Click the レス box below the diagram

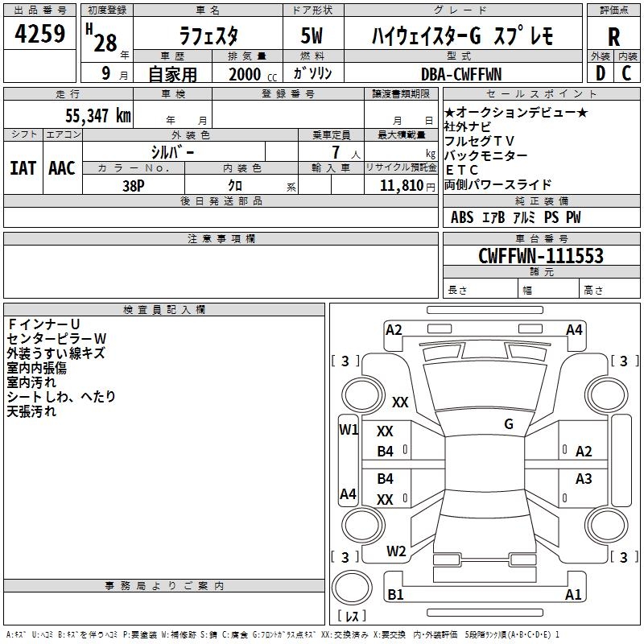[x=352, y=617]
